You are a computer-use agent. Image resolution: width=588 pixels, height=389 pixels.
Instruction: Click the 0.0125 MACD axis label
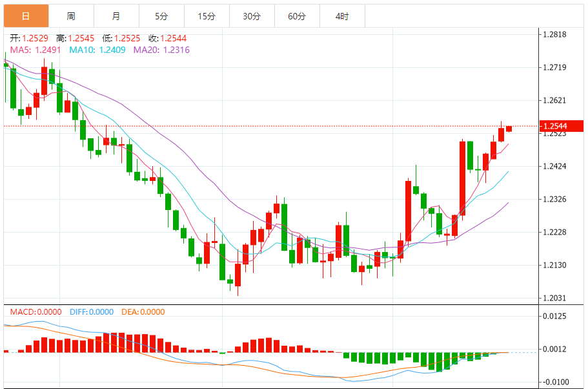554,316
